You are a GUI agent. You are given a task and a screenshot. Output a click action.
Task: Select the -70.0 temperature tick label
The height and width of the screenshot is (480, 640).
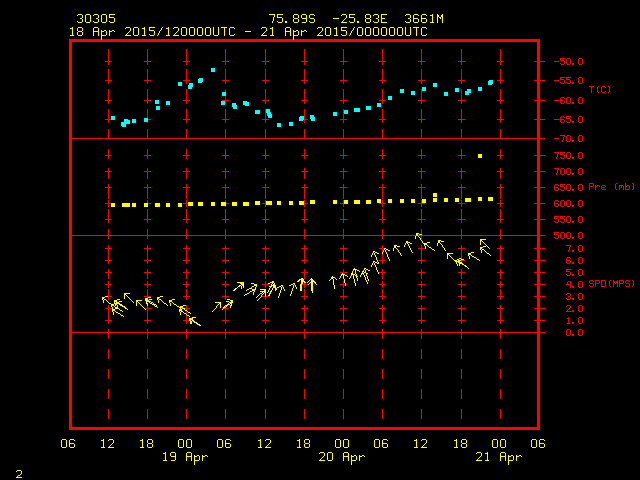click(x=569, y=139)
